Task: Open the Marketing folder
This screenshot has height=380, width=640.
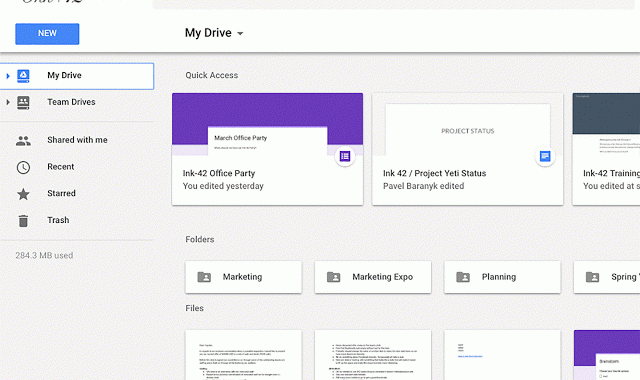Action: point(244,277)
